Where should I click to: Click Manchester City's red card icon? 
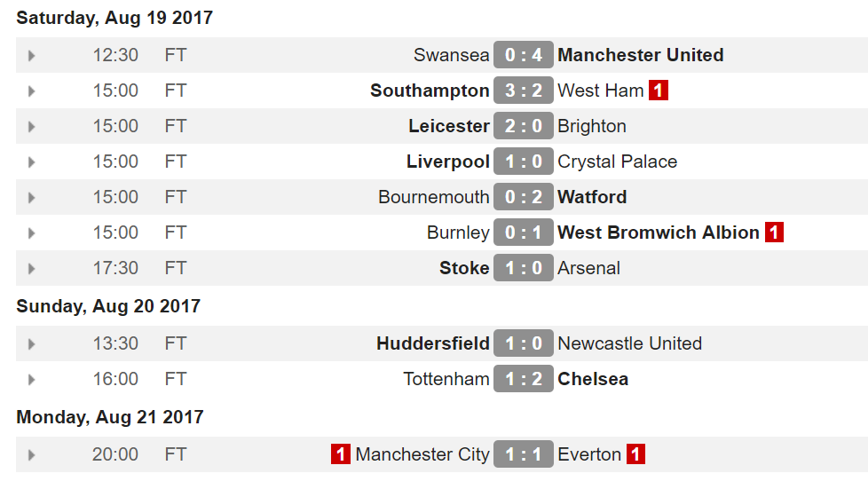point(341,454)
